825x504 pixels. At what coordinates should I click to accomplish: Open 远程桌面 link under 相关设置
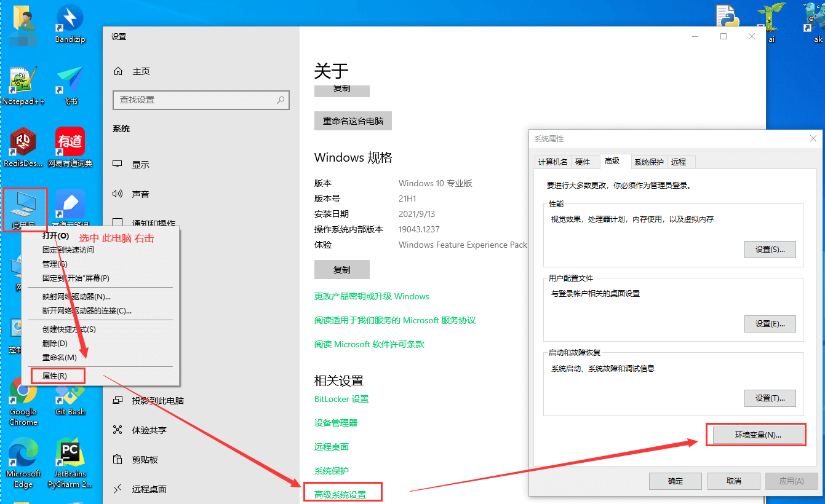pyautogui.click(x=332, y=447)
